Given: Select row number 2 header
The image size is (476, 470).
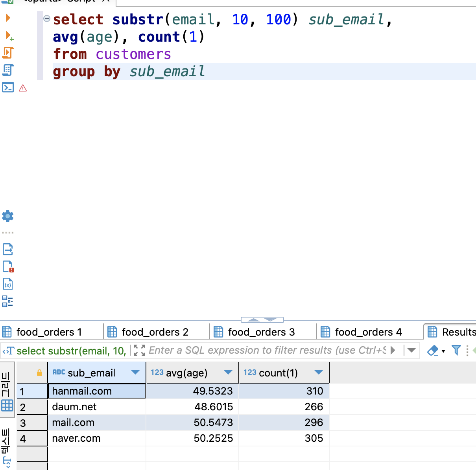Looking at the screenshot, I should pyautogui.click(x=32, y=407).
